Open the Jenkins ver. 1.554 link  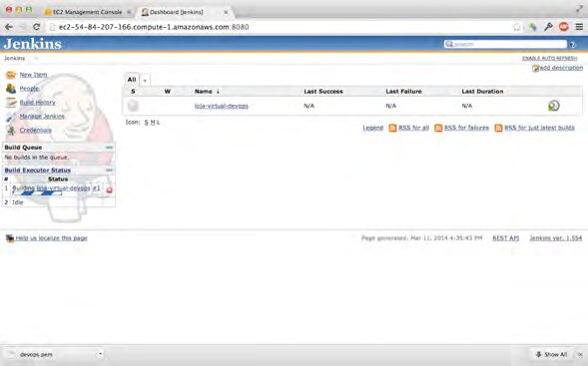tap(556, 238)
